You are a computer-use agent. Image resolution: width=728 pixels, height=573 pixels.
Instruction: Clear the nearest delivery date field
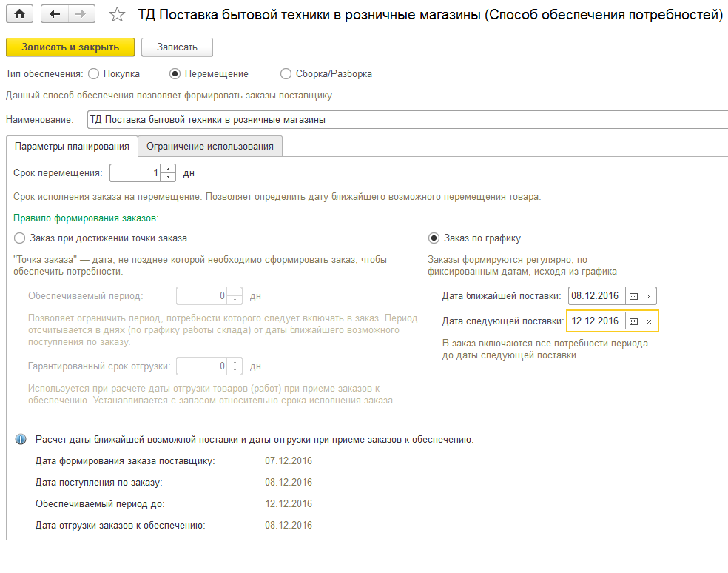[649, 296]
